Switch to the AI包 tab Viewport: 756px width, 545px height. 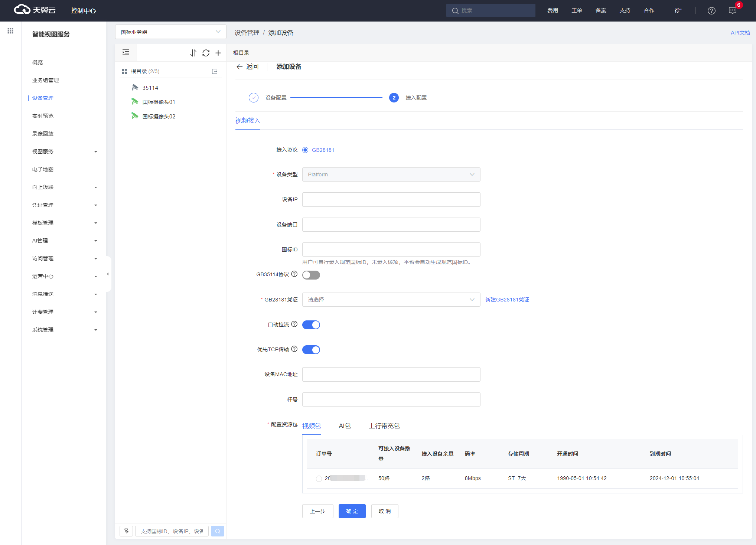345,426
